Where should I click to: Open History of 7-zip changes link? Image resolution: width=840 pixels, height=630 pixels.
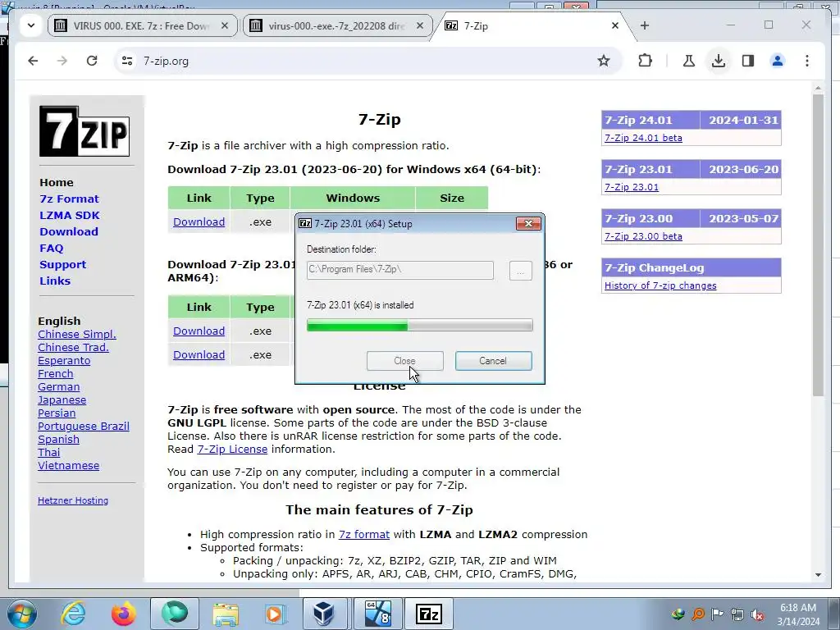click(660, 285)
